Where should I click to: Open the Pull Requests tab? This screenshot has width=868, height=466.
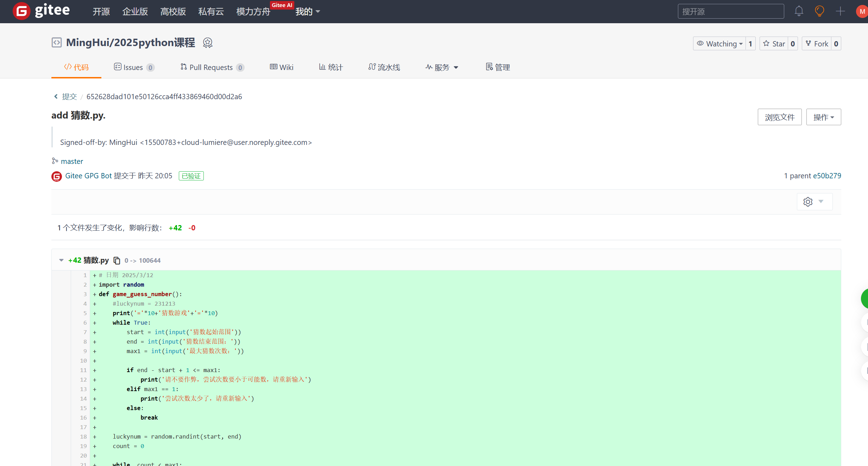212,67
